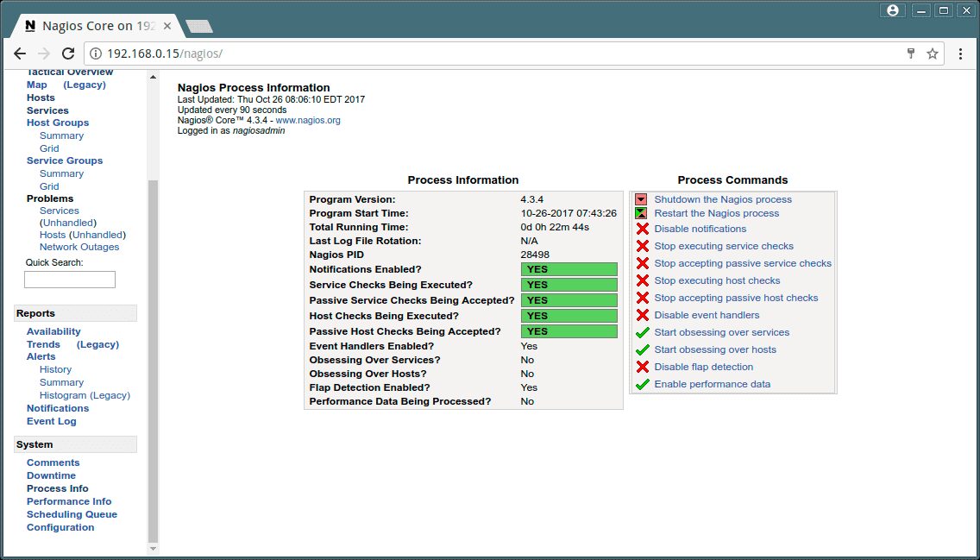The height and width of the screenshot is (560, 980).
Task: Toggle off executing host checks
Action: [x=639, y=280]
